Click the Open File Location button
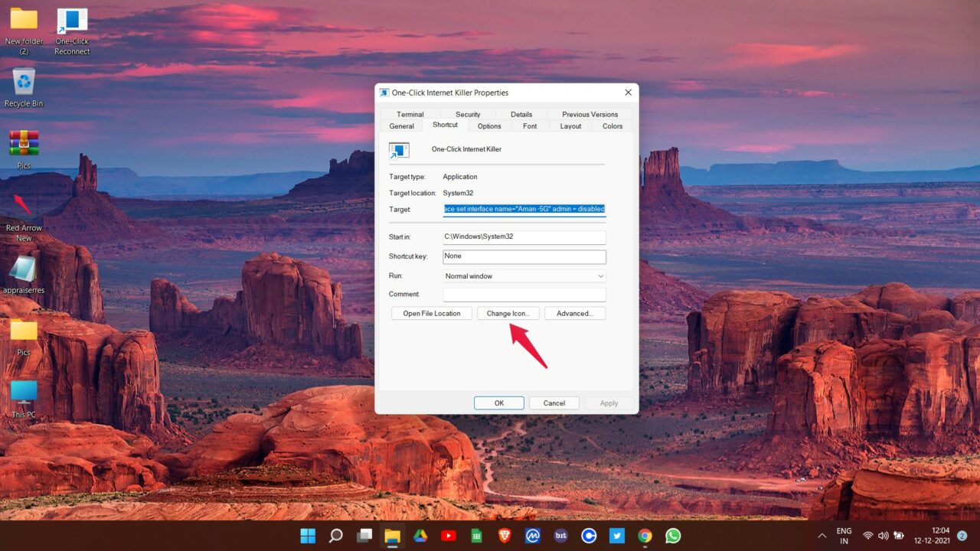 coord(432,314)
